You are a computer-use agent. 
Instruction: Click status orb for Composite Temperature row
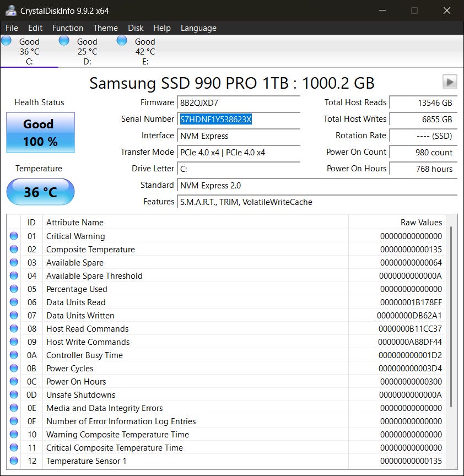tap(14, 249)
